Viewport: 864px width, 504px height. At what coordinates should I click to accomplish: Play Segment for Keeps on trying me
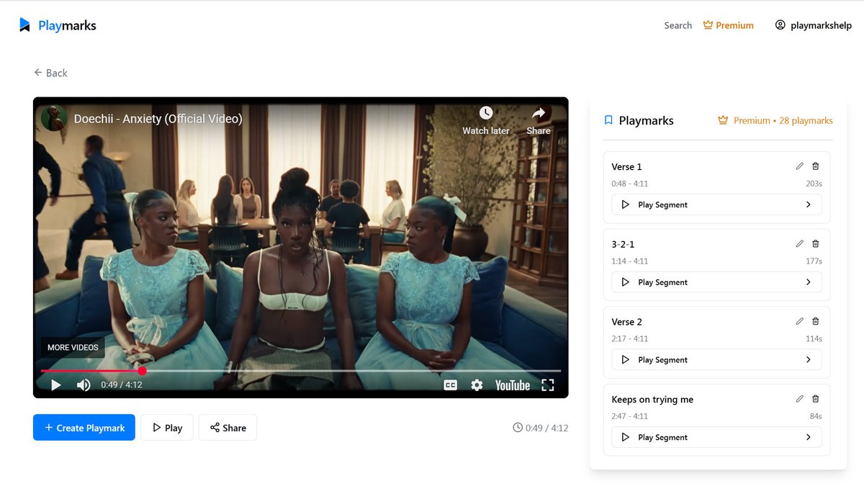coord(716,437)
